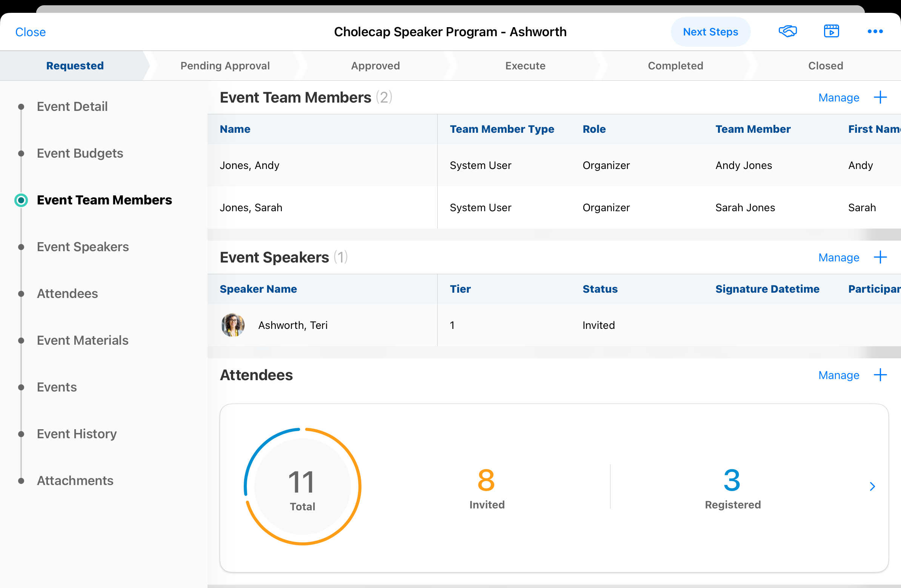901x588 pixels.
Task: Click Manage for Attendees section
Action: [838, 375]
